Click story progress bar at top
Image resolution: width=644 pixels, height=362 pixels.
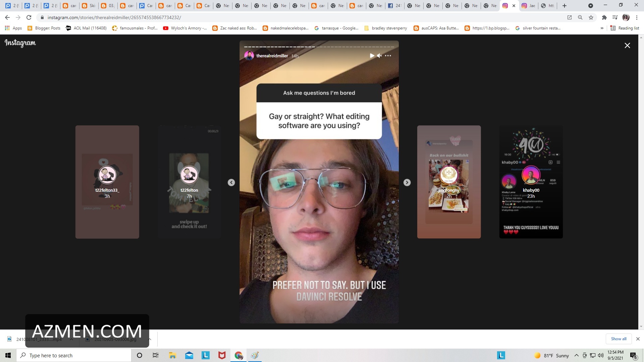pyautogui.click(x=319, y=47)
